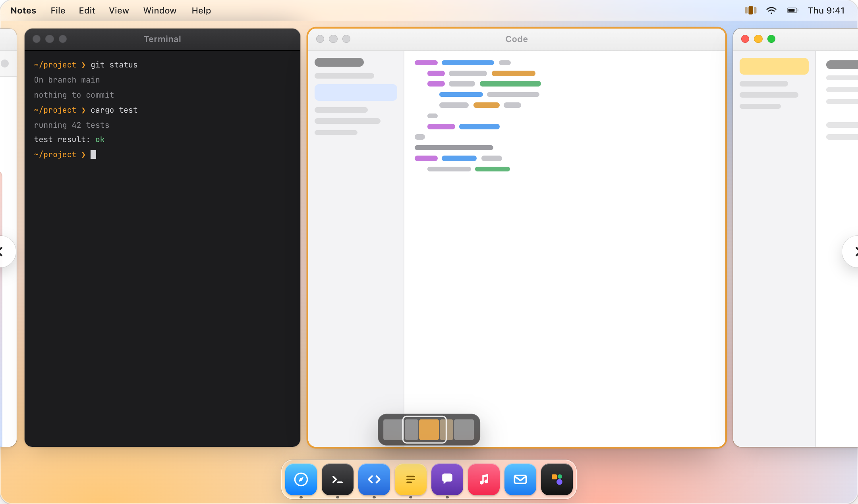Open the Window menu
Image resolution: width=858 pixels, height=504 pixels.
tap(160, 10)
